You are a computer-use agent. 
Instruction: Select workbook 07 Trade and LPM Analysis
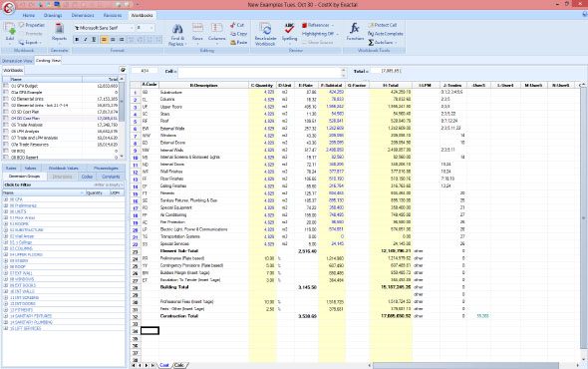pyautogui.click(x=60, y=138)
